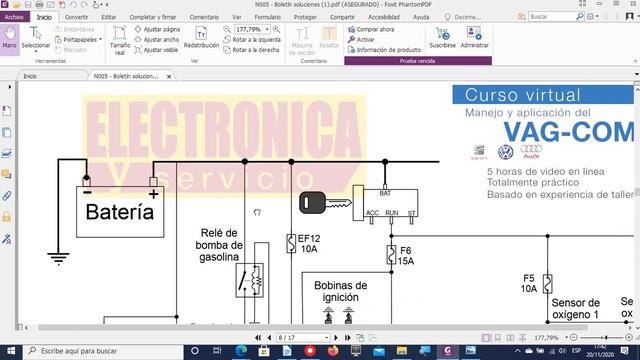Image resolution: width=640 pixels, height=360 pixels.
Task: Open the Completar y firmar tab
Action: coord(153,17)
